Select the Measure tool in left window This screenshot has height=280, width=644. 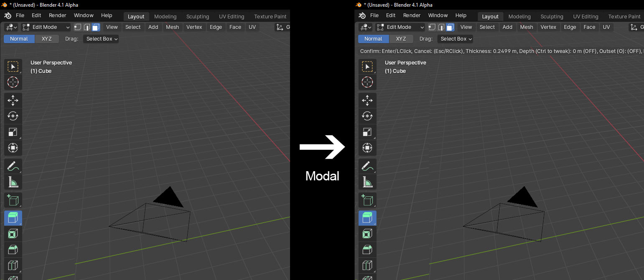click(13, 182)
